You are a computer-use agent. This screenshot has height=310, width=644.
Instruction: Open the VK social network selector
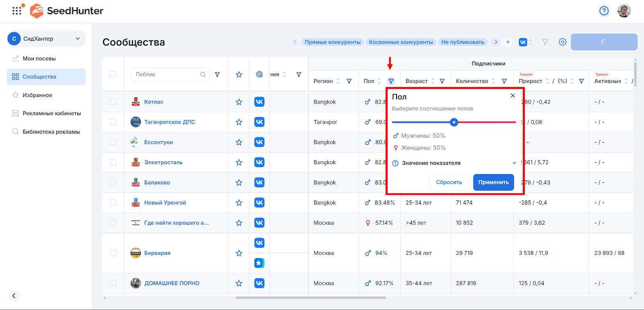[526, 42]
